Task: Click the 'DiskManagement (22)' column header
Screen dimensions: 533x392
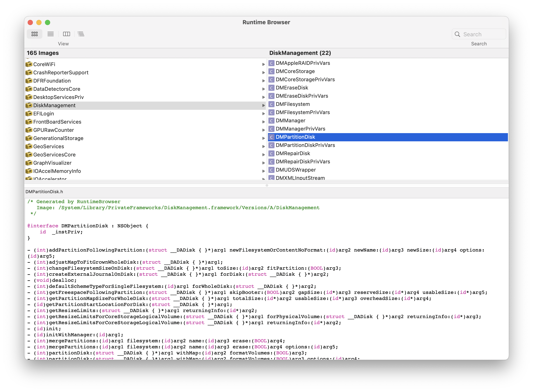Action: 300,53
